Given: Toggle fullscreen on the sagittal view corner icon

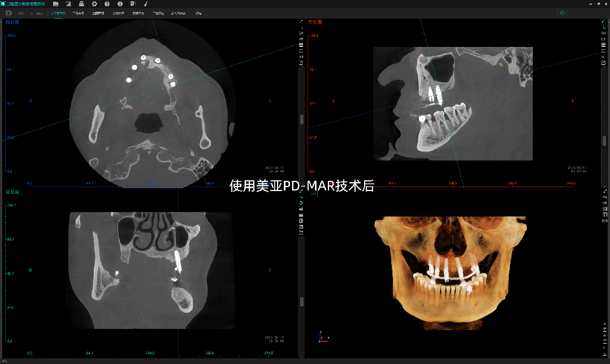Looking at the screenshot, I should (x=605, y=20).
